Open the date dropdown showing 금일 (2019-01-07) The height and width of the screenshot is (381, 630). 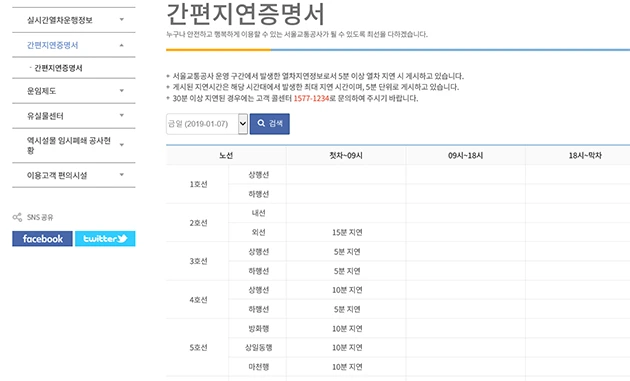coord(207,124)
